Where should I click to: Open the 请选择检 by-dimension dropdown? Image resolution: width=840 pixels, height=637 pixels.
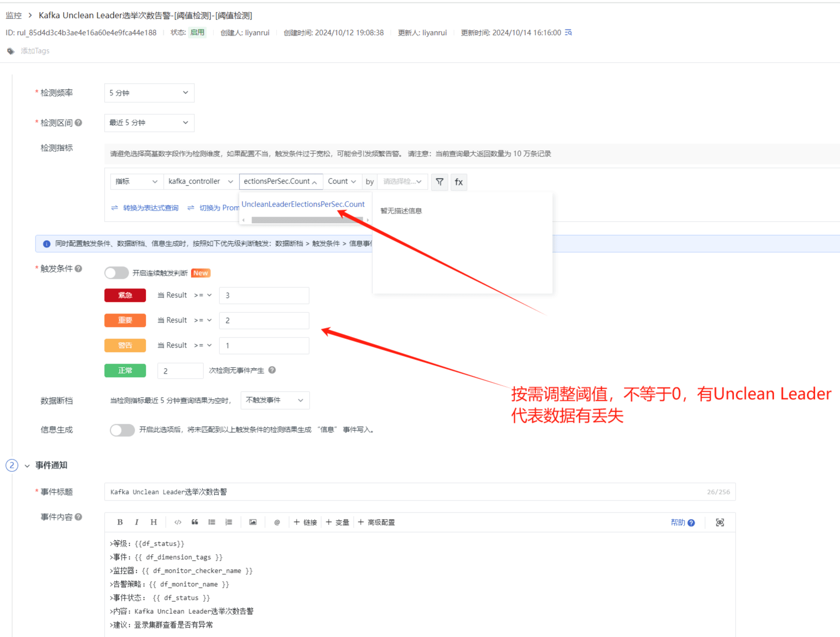point(402,181)
